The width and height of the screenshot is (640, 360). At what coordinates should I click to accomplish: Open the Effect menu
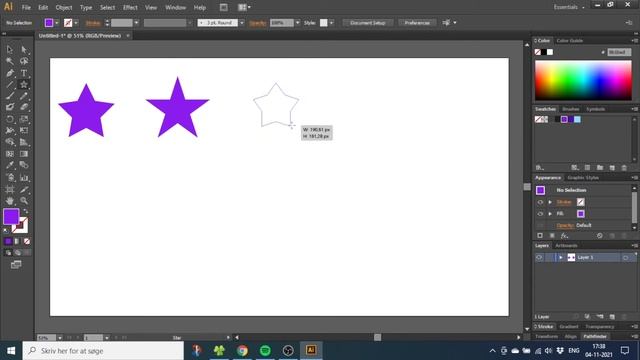(130, 7)
